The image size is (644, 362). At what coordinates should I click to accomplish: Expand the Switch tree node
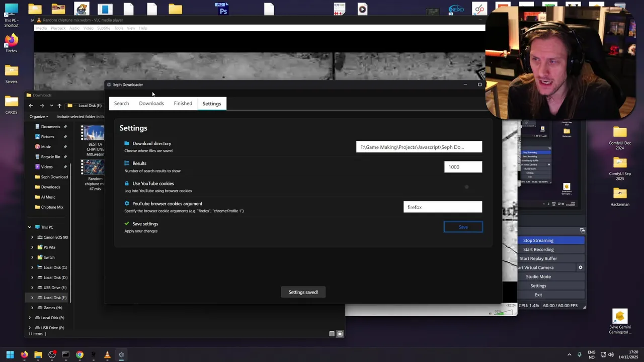click(x=32, y=257)
